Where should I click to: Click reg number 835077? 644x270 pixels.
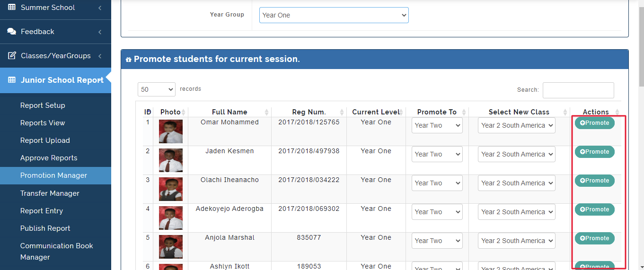point(309,237)
